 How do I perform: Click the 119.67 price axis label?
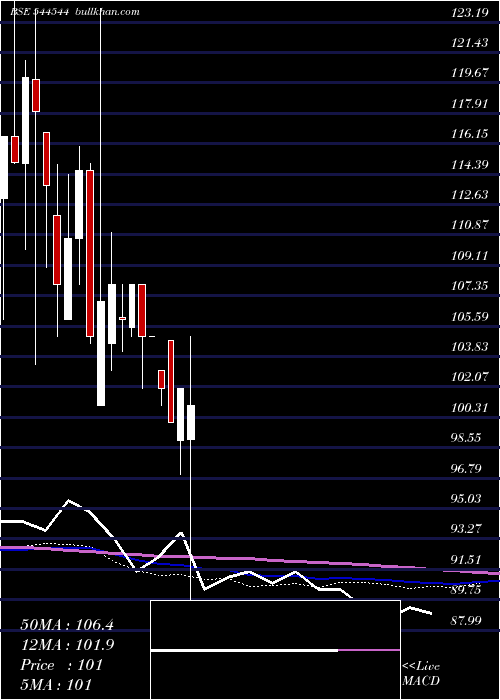tap(470, 73)
